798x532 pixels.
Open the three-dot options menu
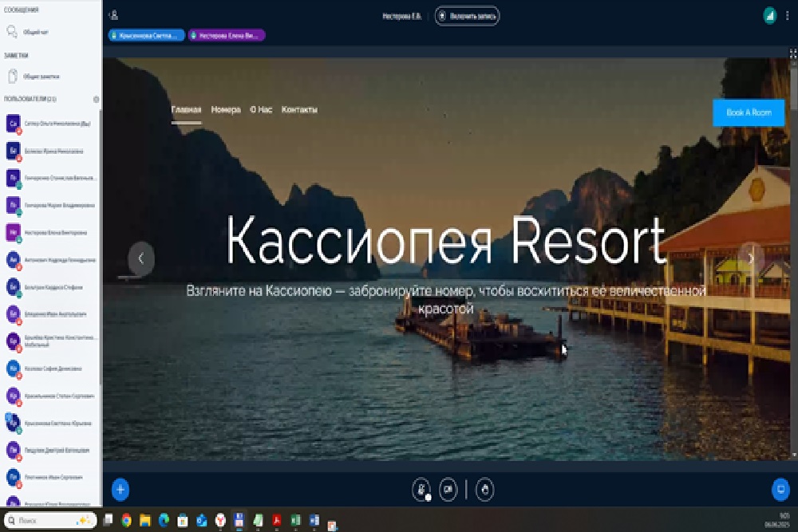787,15
